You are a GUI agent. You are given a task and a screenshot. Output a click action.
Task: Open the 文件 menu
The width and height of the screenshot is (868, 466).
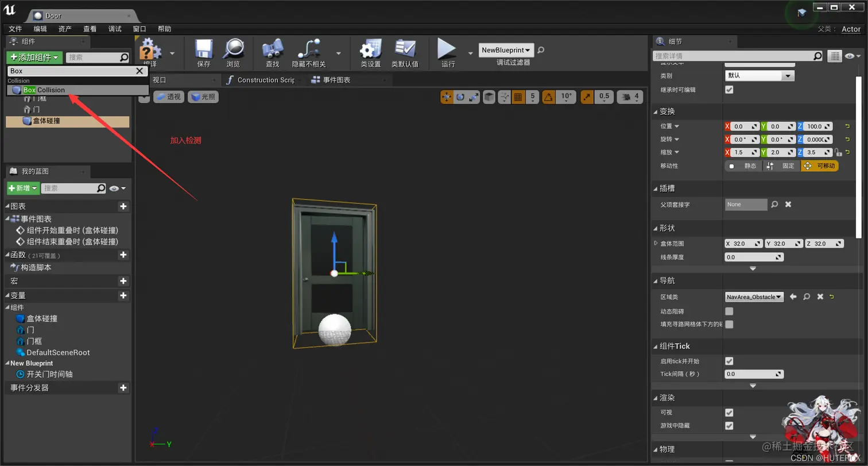[15, 29]
